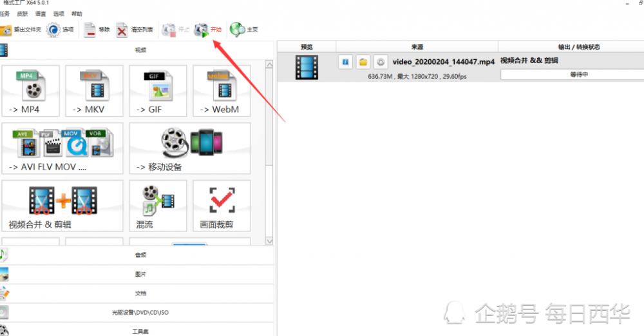This screenshot has height=336, width=644.
Task: Open the 视频合并 & 剪辑 tool tile
Action: point(62,206)
